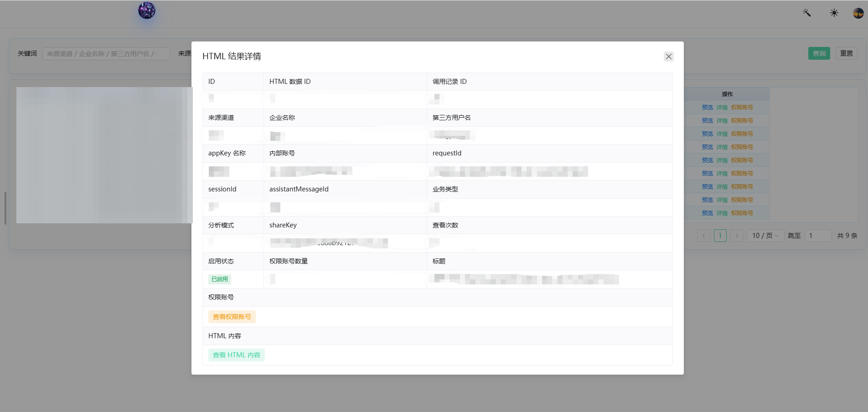Click the 标题 label
Viewport: 868px width, 412px height.
[x=439, y=261]
